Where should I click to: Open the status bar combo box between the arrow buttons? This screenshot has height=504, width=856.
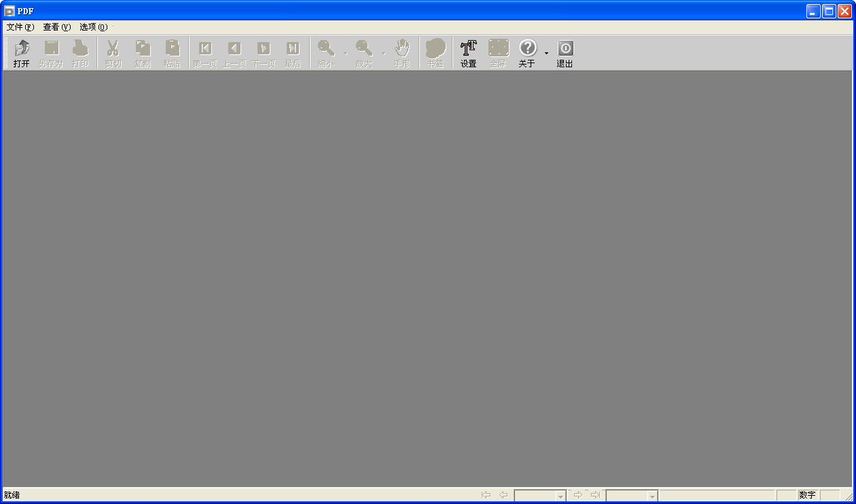point(540,496)
